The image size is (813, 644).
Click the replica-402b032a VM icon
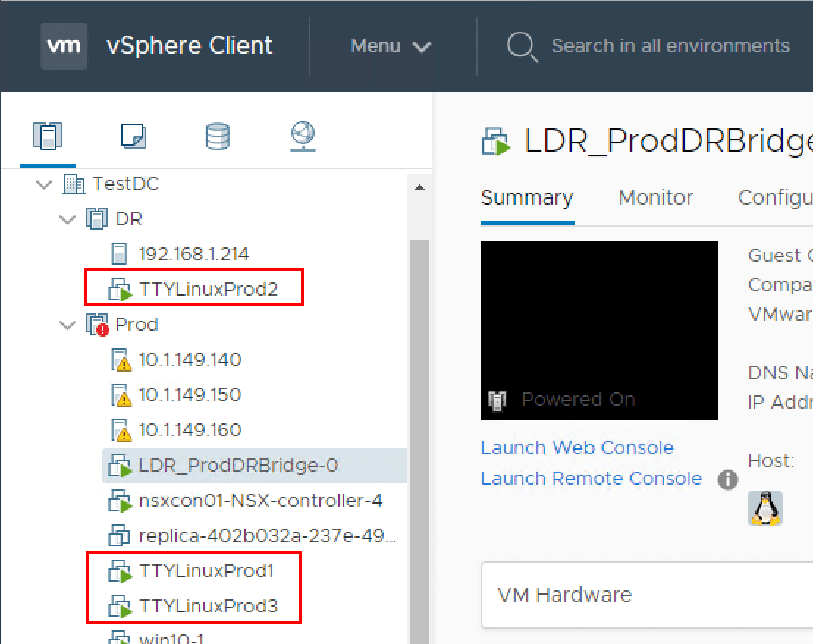point(120,535)
